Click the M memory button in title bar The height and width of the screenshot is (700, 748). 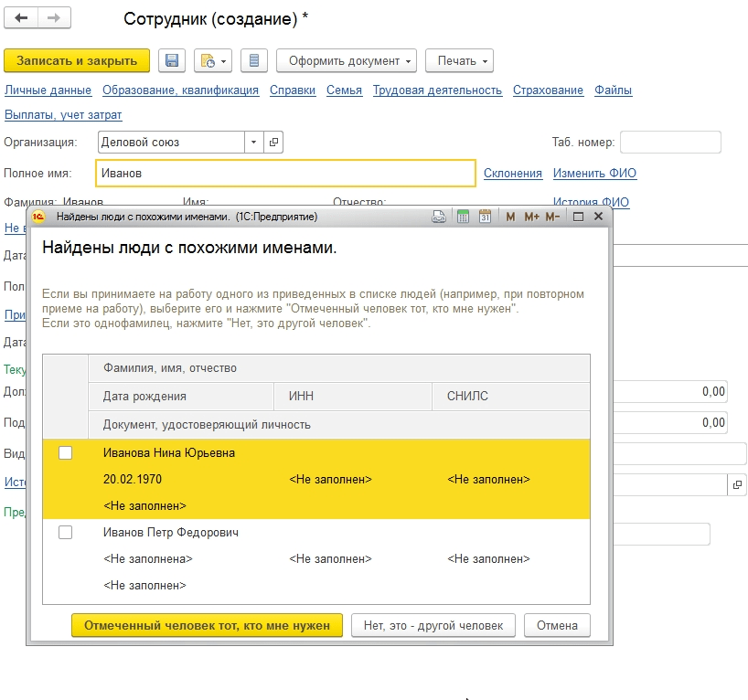[510, 217]
